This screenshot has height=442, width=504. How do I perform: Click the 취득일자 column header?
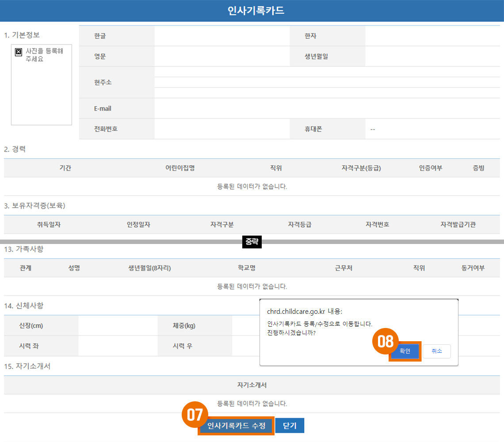point(49,225)
